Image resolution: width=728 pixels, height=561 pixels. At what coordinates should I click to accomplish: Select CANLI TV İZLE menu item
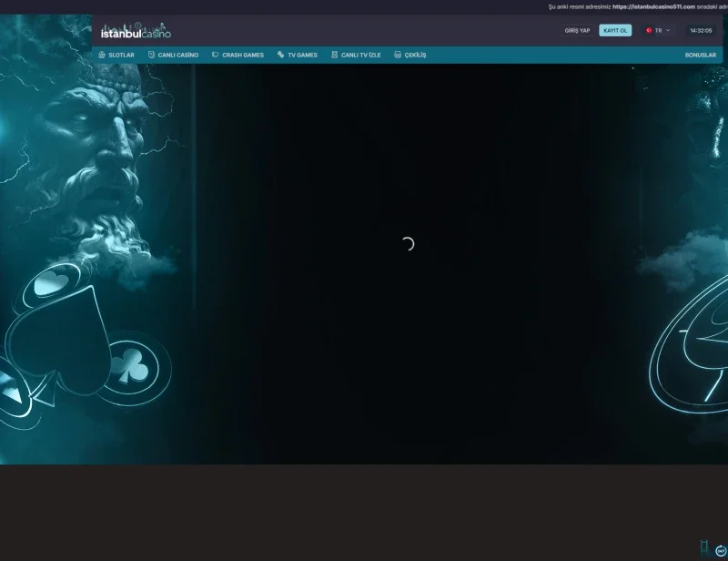click(356, 55)
